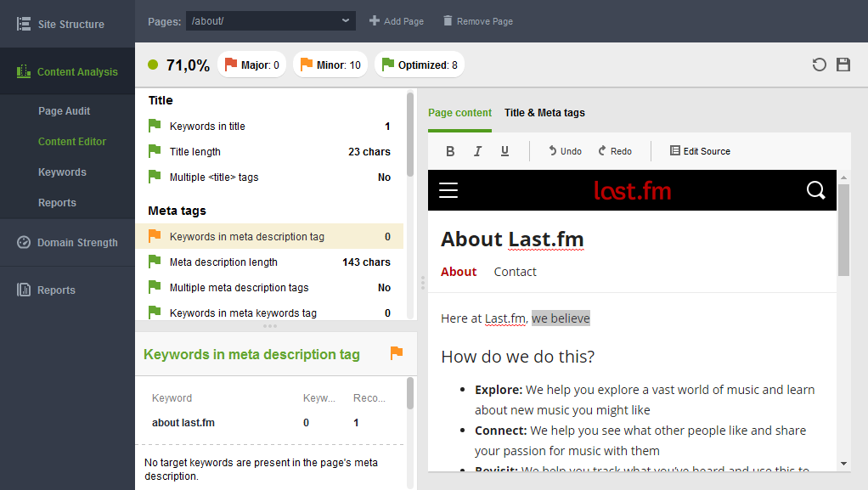
Task: Open Reports under Content Analysis
Action: 57,203
